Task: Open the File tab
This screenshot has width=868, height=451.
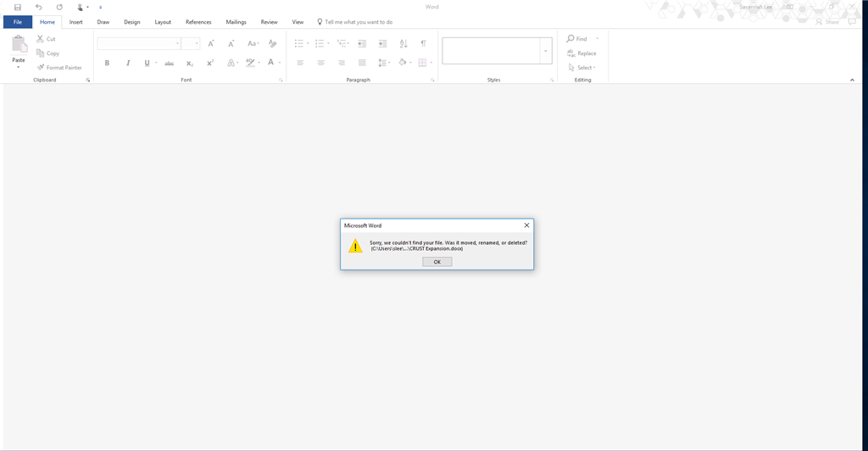Action: click(x=18, y=22)
